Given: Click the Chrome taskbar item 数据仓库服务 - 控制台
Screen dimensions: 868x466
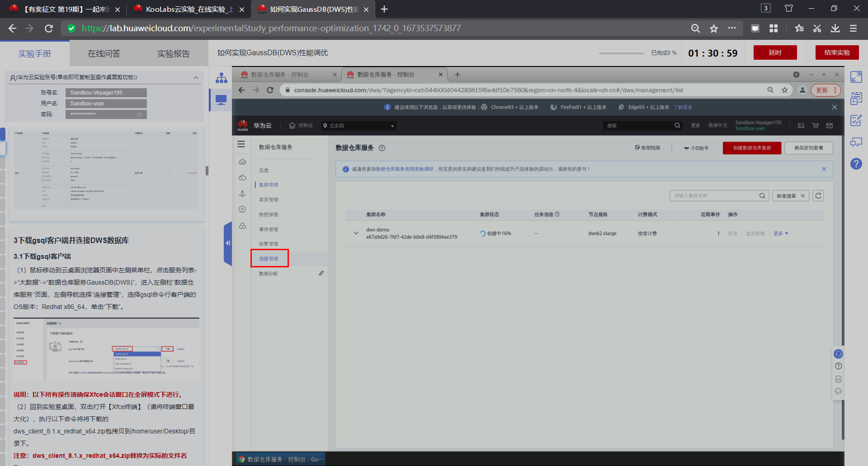Looking at the screenshot, I should point(281,459).
